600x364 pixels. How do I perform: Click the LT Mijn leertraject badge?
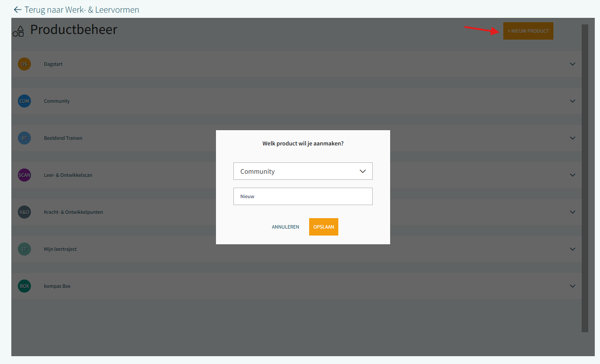[x=24, y=249]
